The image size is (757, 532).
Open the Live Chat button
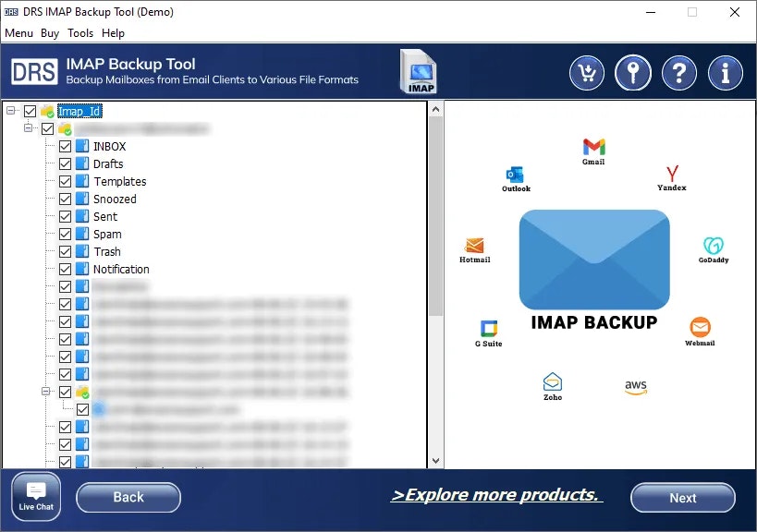pyautogui.click(x=36, y=497)
